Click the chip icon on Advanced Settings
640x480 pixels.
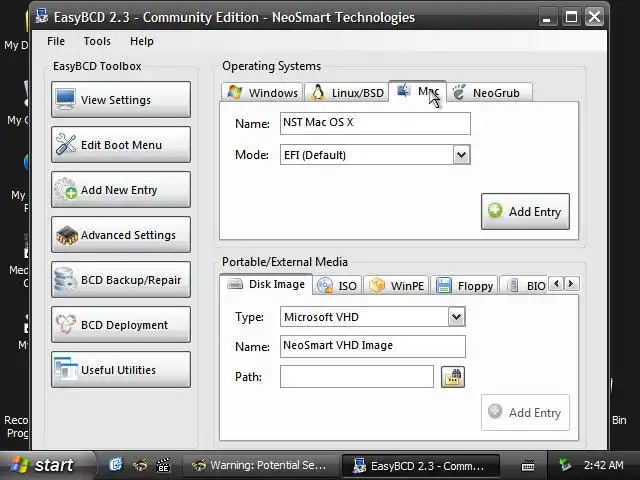(67, 235)
